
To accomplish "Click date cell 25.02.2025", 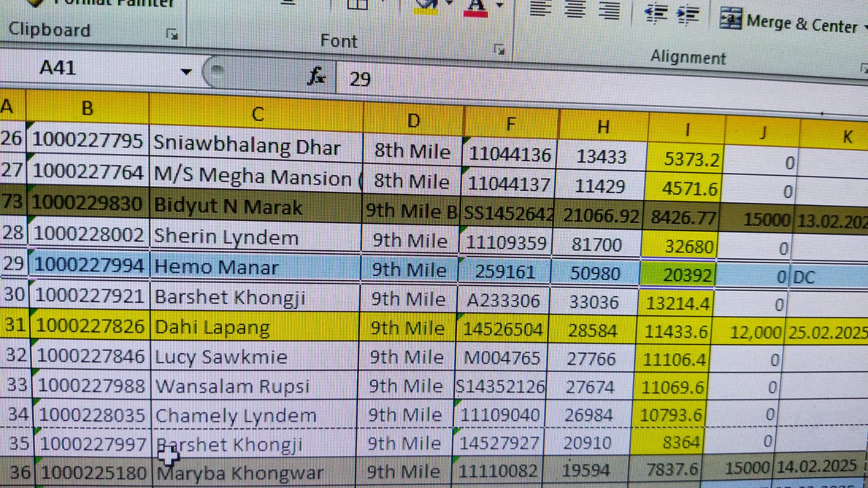I will click(x=827, y=332).
